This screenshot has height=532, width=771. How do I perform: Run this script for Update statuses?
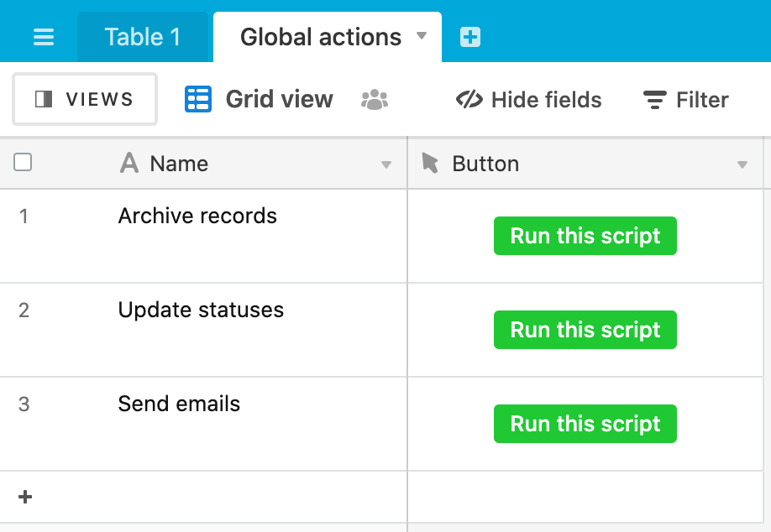click(585, 330)
